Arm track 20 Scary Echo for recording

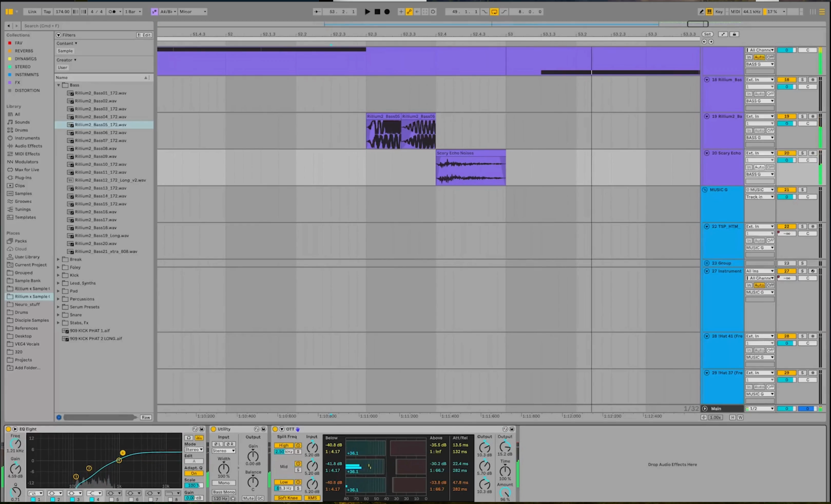[x=813, y=153]
